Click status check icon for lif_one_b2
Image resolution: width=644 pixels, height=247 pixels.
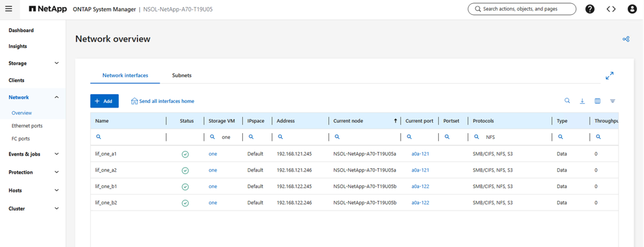[x=185, y=203]
